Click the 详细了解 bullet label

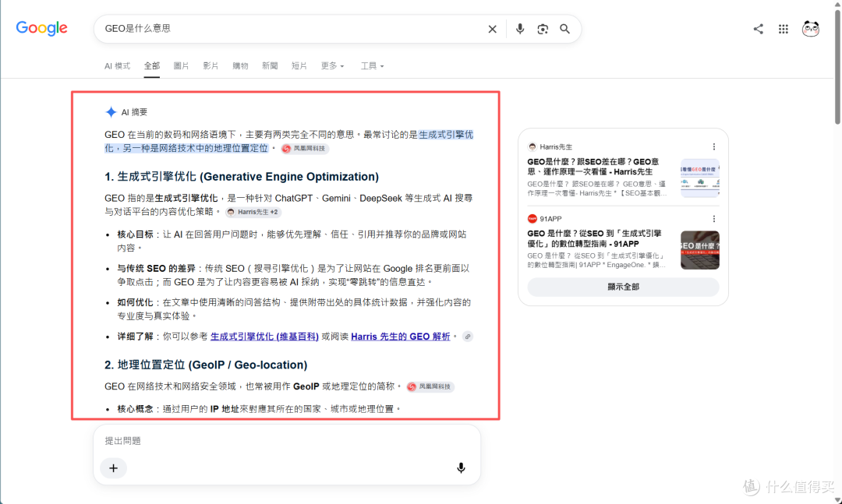(136, 337)
